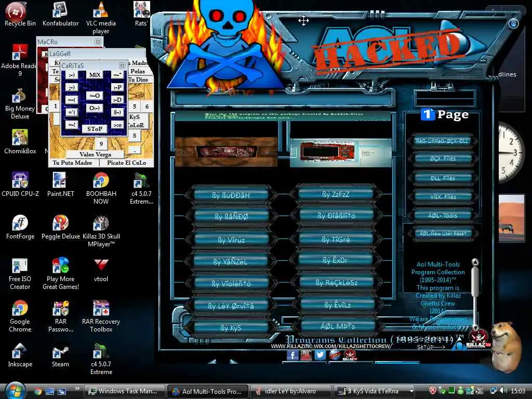Expand the quick launch overflow chevron
This screenshot has height=399, width=532.
coord(77,389)
